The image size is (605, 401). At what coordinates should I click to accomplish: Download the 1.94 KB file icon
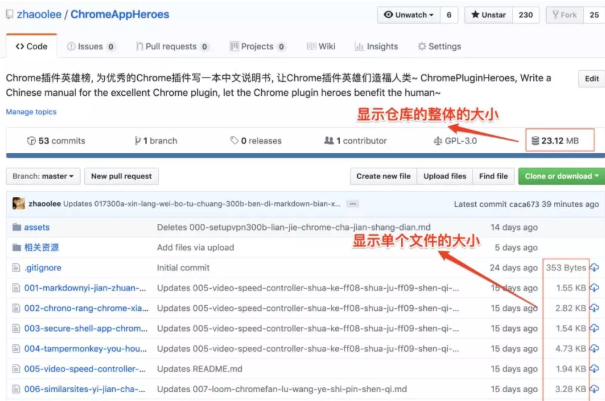coord(595,369)
